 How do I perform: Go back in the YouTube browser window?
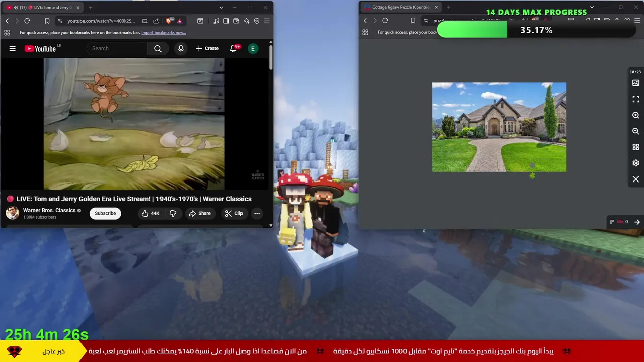(7, 21)
